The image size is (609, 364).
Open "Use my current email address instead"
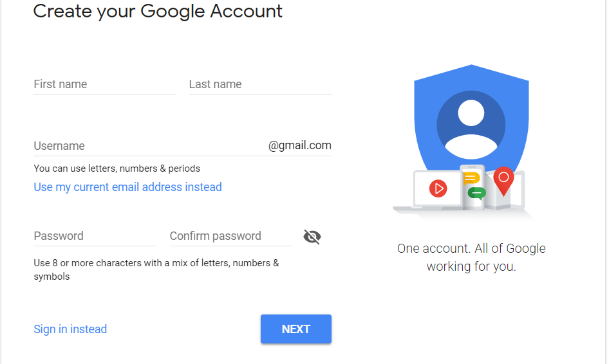[x=127, y=187]
